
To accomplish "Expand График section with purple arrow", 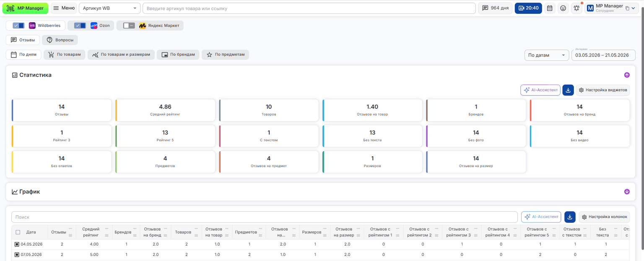I will click(627, 192).
